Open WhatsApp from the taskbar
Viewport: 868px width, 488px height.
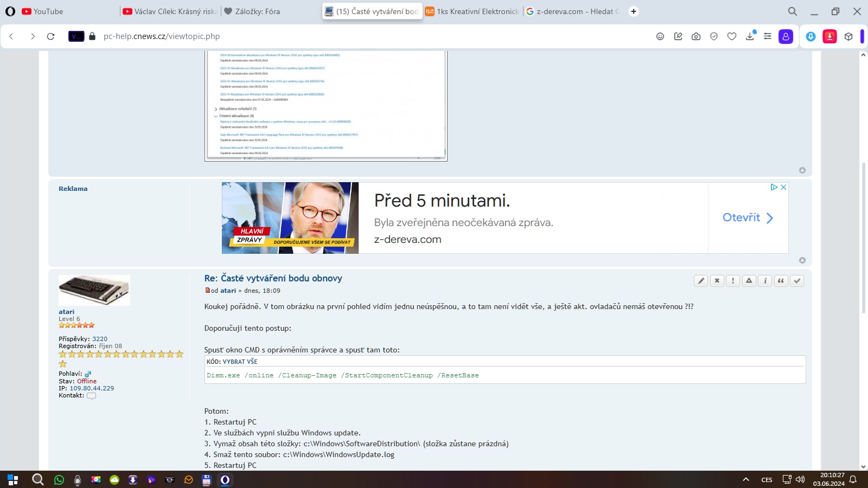coord(59,480)
